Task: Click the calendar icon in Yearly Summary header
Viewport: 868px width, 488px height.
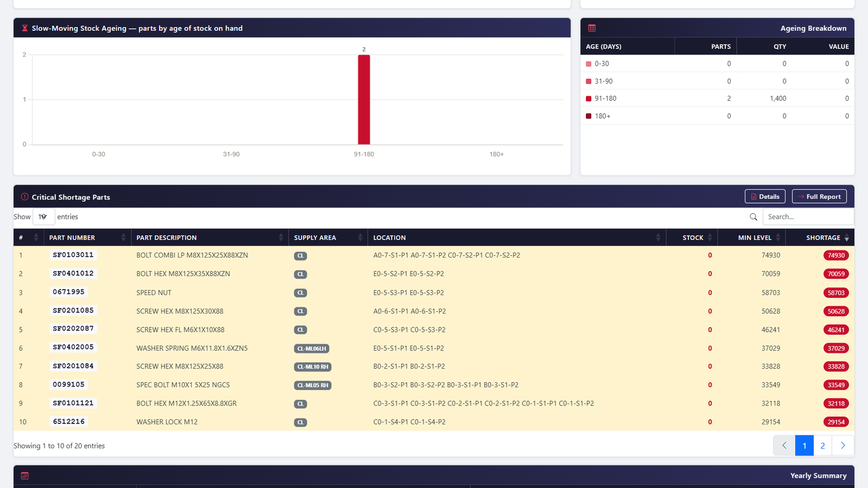Action: [24, 476]
